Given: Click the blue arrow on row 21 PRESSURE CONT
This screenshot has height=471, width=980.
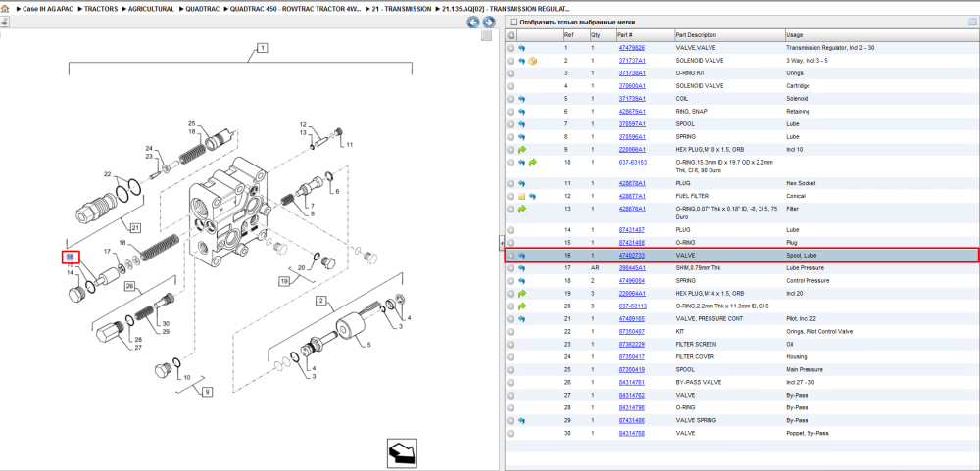Looking at the screenshot, I should click(x=522, y=318).
